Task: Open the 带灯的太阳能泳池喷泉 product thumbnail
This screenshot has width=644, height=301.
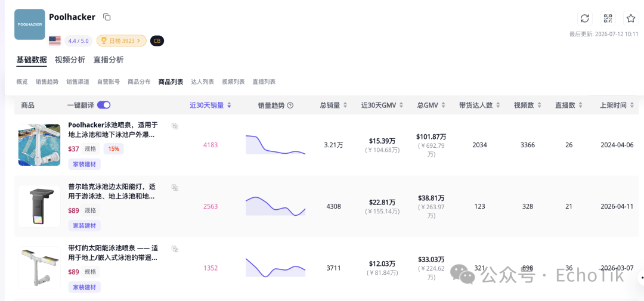Action: 39,268
